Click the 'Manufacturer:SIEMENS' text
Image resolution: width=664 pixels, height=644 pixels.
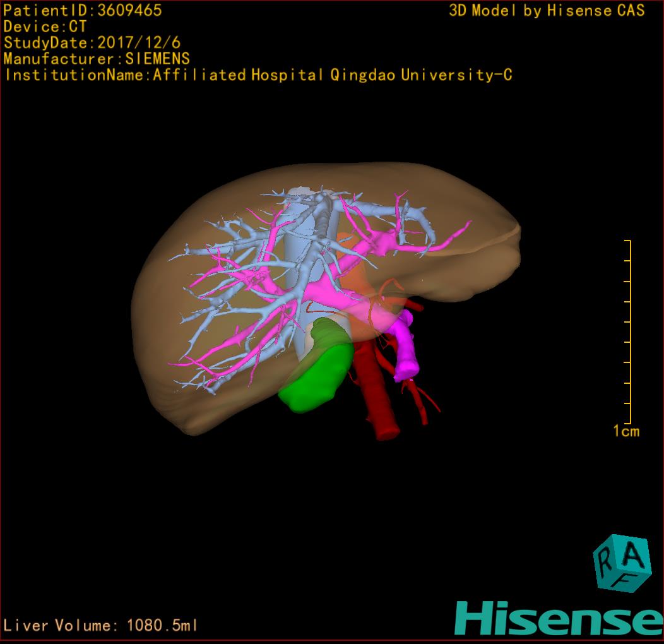[x=97, y=59]
